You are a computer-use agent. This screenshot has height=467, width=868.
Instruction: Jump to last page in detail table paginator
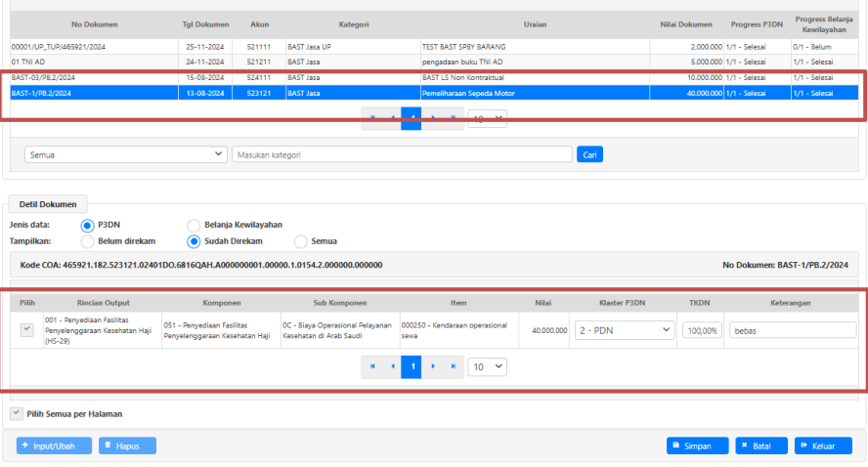coord(453,366)
